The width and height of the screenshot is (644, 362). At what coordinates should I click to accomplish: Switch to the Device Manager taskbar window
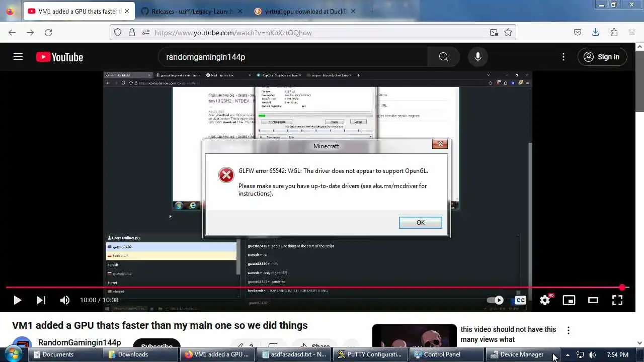tap(522, 354)
